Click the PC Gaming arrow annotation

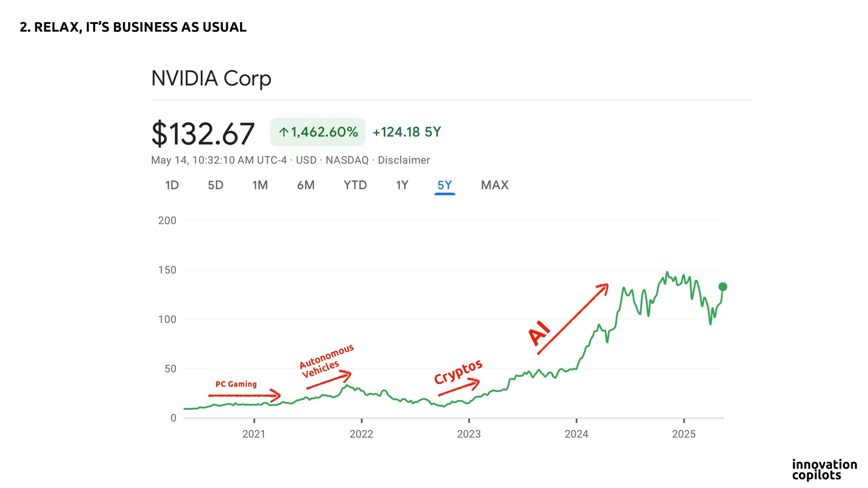click(x=244, y=395)
